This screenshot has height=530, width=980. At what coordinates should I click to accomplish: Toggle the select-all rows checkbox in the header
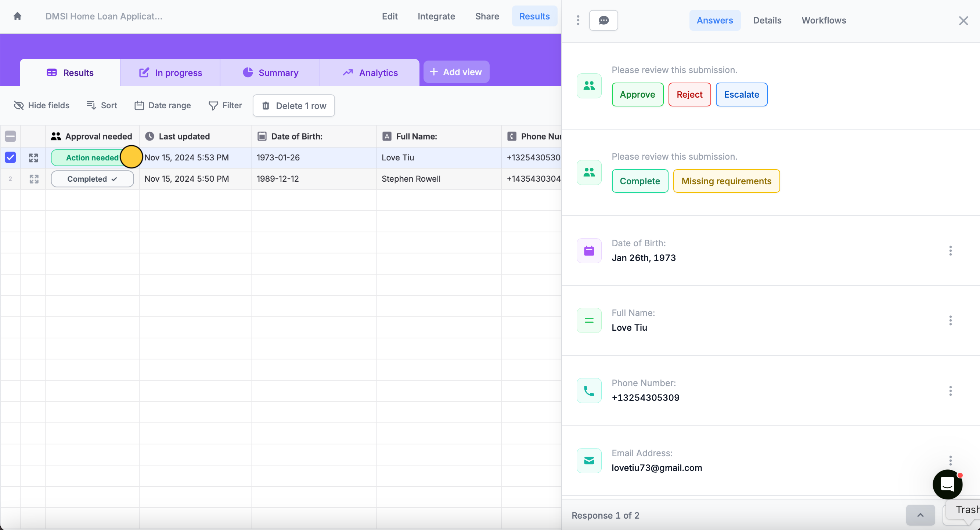tap(10, 136)
